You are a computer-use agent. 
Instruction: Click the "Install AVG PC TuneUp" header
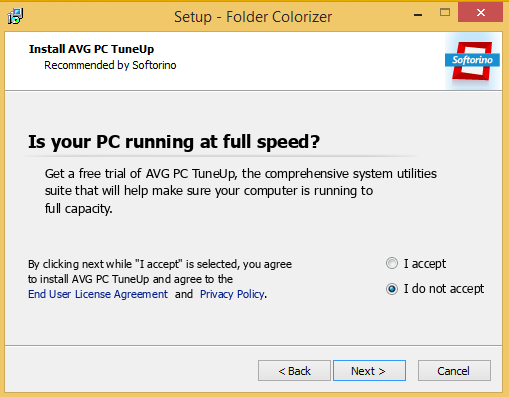coord(91,49)
